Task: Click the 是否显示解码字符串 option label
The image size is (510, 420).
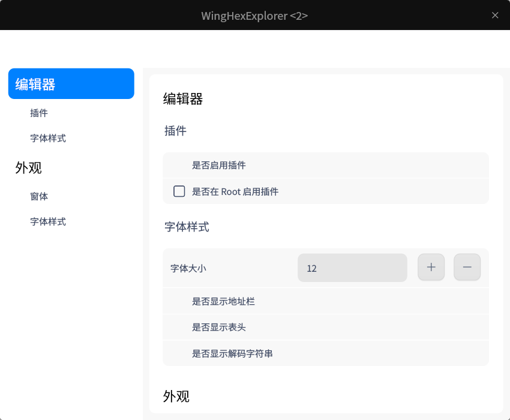Action: point(233,353)
